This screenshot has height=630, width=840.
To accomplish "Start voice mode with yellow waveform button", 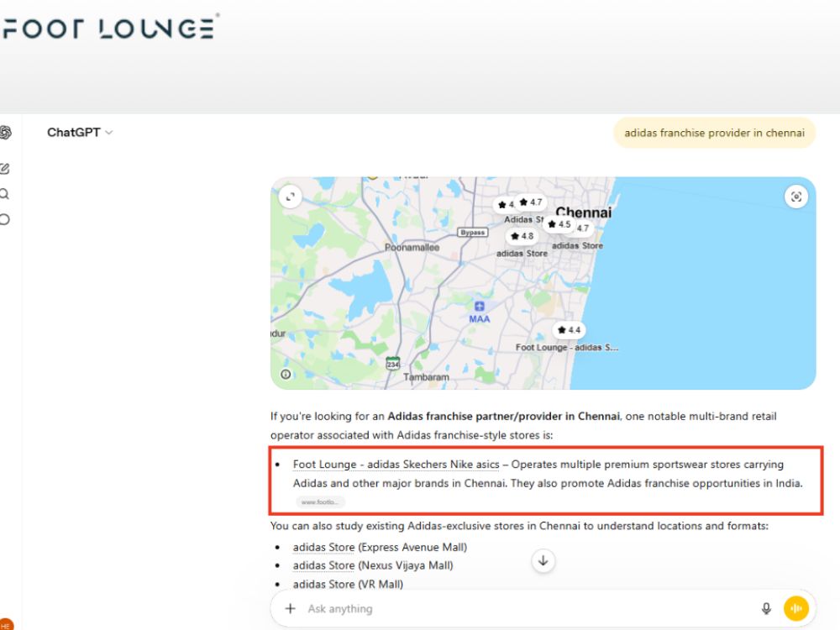I will pos(796,608).
